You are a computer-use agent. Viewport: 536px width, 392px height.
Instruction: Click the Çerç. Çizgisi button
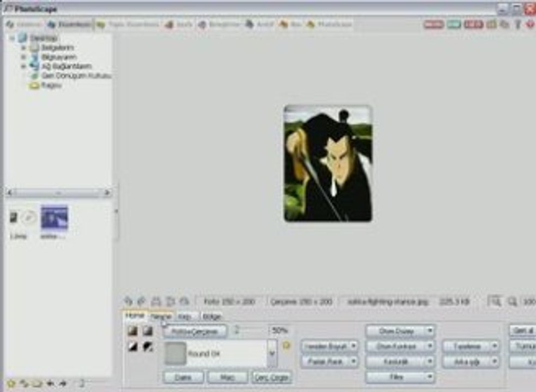(x=272, y=377)
